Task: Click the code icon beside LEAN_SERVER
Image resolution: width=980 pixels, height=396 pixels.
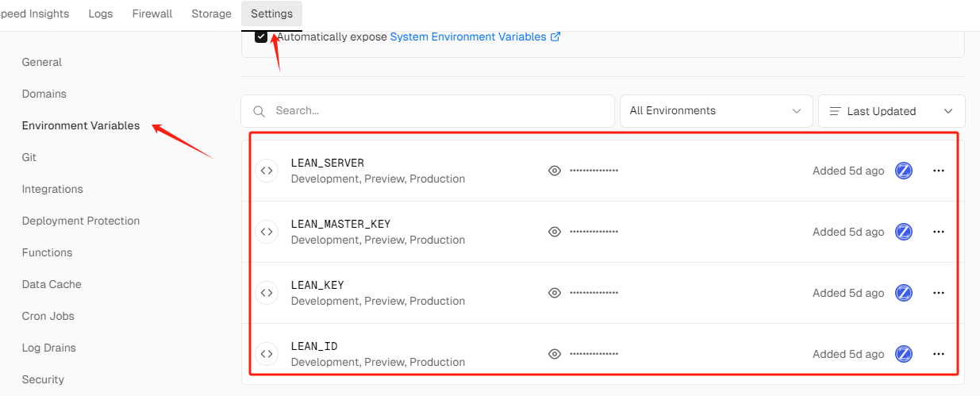Action: [x=267, y=171]
